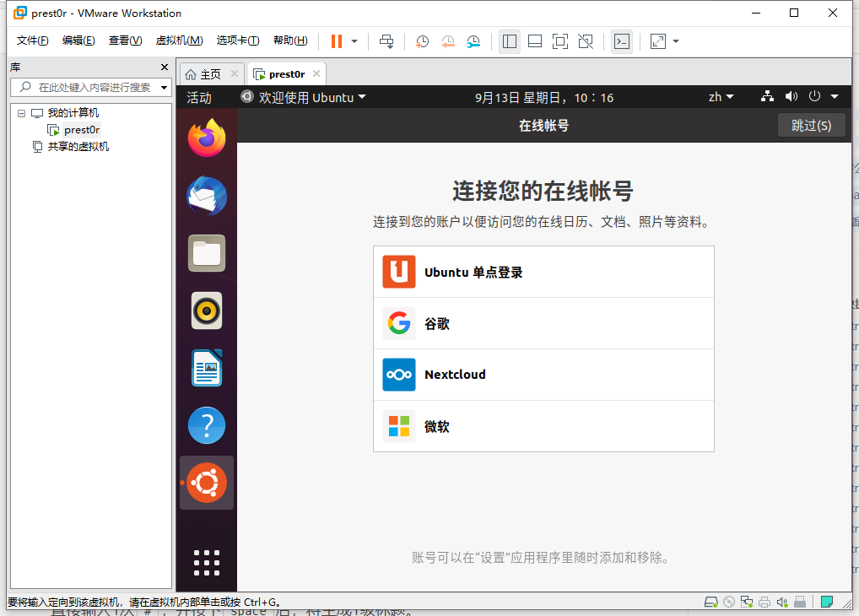Open the Ubuntu Help application

[206, 425]
